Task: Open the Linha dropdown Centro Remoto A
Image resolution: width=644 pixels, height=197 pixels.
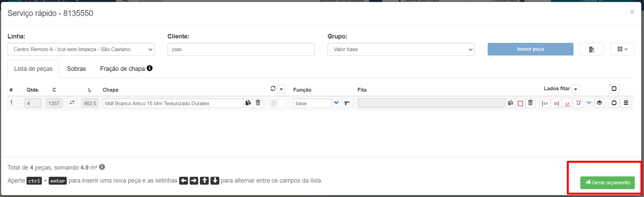Action: tap(81, 49)
